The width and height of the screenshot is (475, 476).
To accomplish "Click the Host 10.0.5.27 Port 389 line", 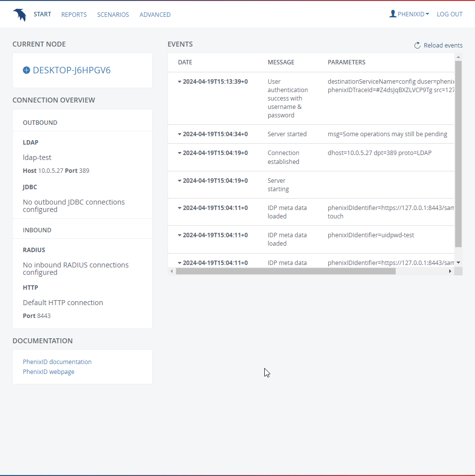I will 56,170.
